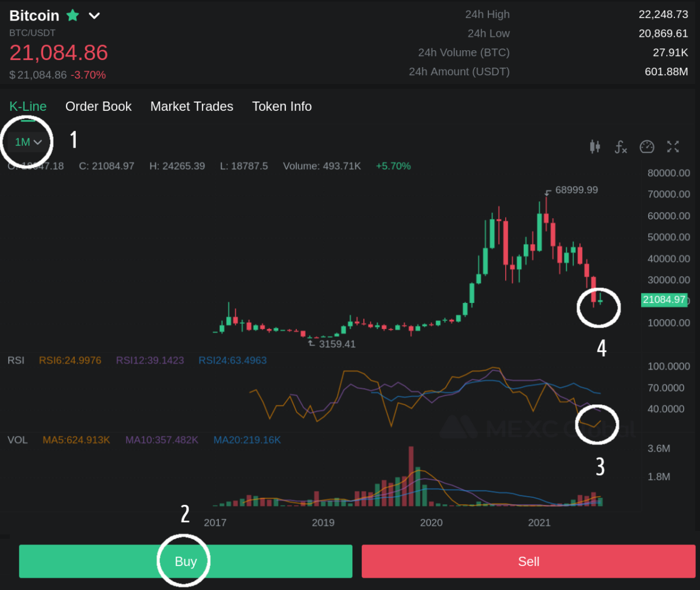Click the 21,084.86 last price

point(59,53)
